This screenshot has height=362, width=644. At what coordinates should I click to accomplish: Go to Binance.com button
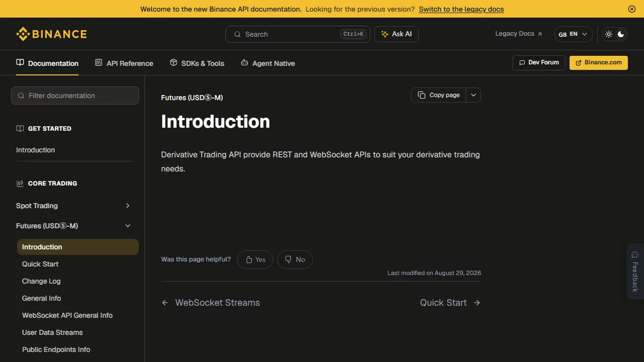(x=599, y=63)
